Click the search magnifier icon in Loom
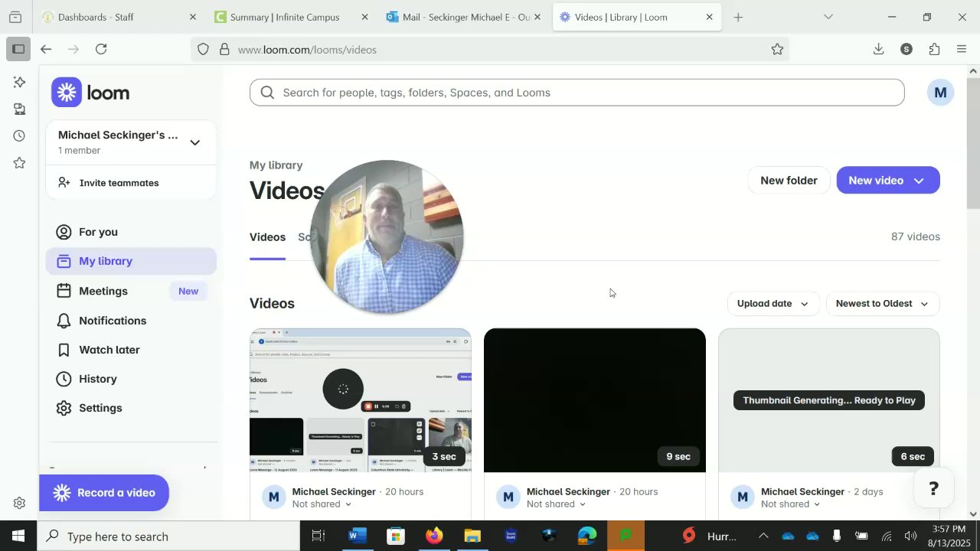This screenshot has width=980, height=551. (267, 93)
